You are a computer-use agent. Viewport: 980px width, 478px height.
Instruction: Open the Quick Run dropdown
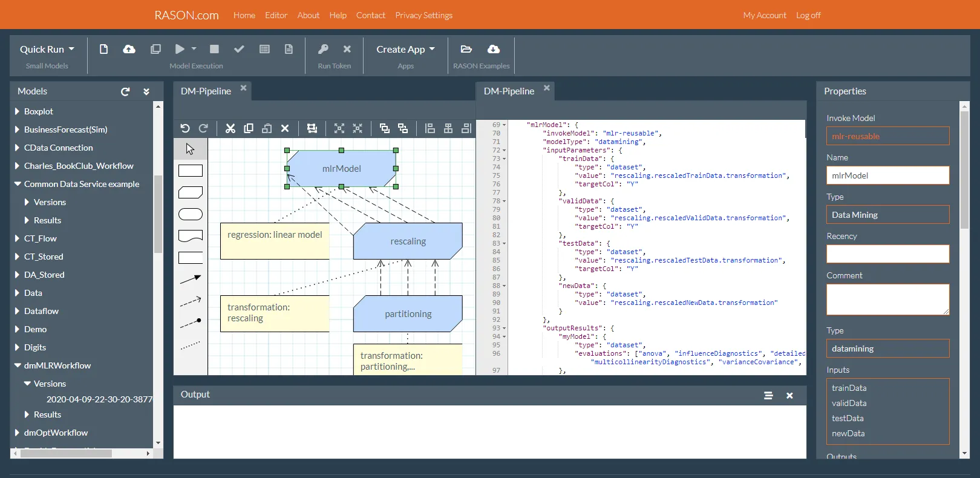[47, 49]
